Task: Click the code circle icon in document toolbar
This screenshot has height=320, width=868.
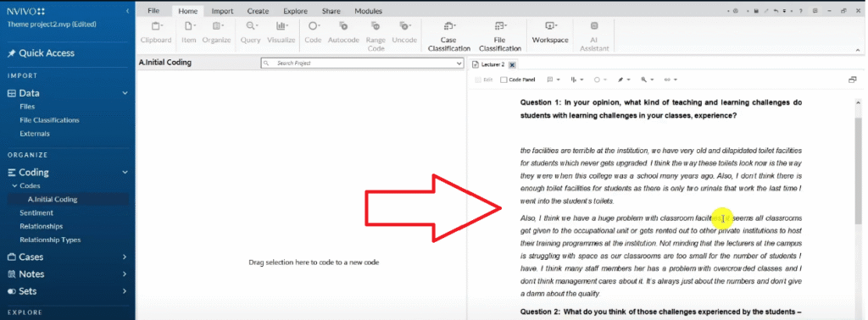Action: [597, 80]
